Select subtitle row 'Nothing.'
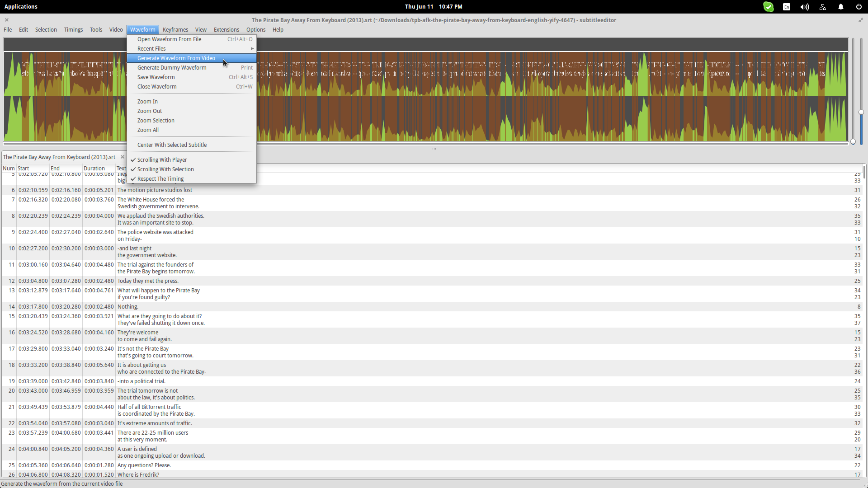 coord(432,306)
